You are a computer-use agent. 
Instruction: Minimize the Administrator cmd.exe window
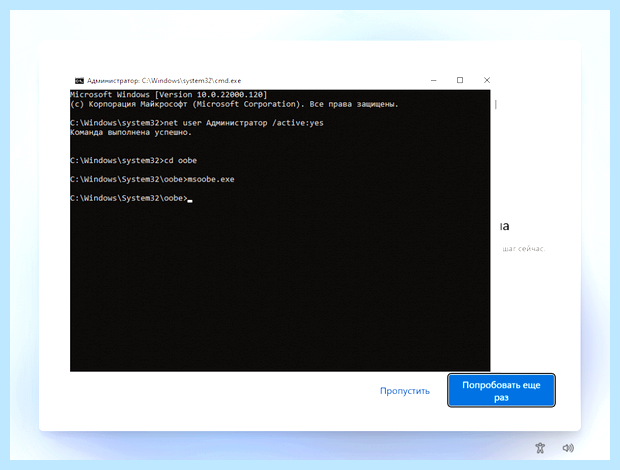tap(434, 80)
